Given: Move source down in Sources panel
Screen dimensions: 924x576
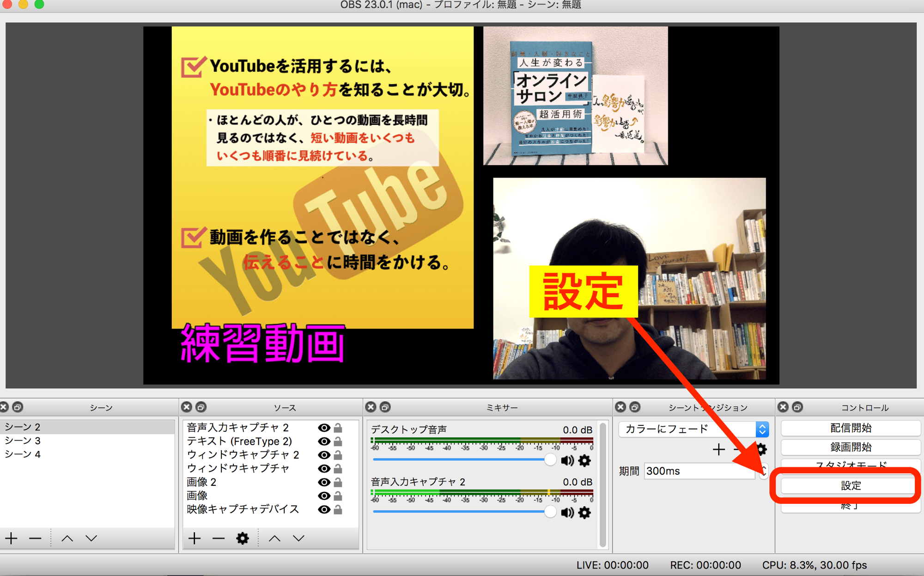Looking at the screenshot, I should (299, 538).
